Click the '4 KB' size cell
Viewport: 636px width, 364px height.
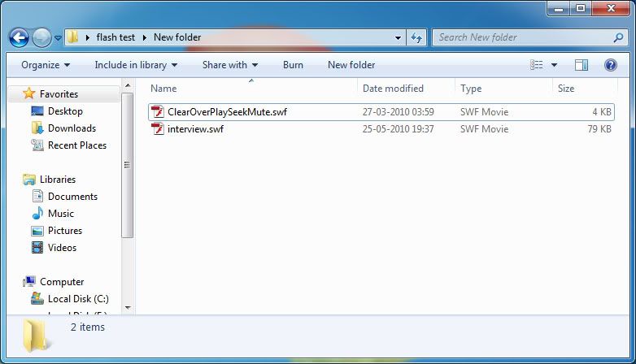pyautogui.click(x=602, y=112)
